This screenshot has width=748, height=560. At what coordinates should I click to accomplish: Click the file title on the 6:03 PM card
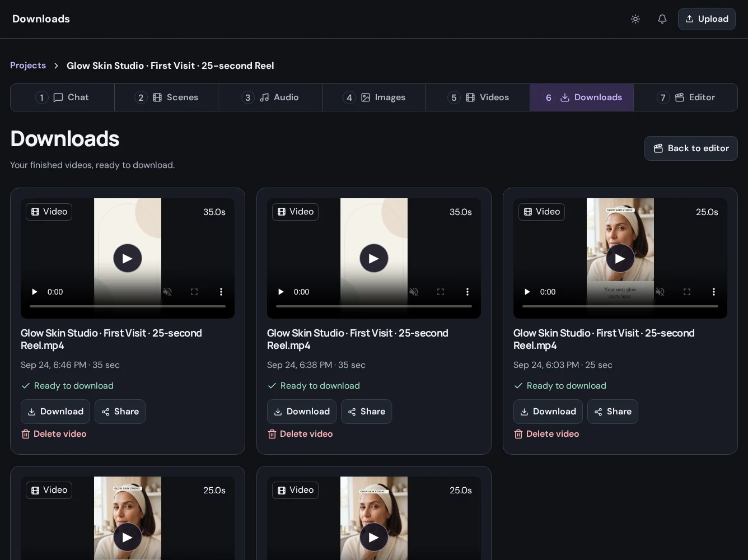(604, 339)
